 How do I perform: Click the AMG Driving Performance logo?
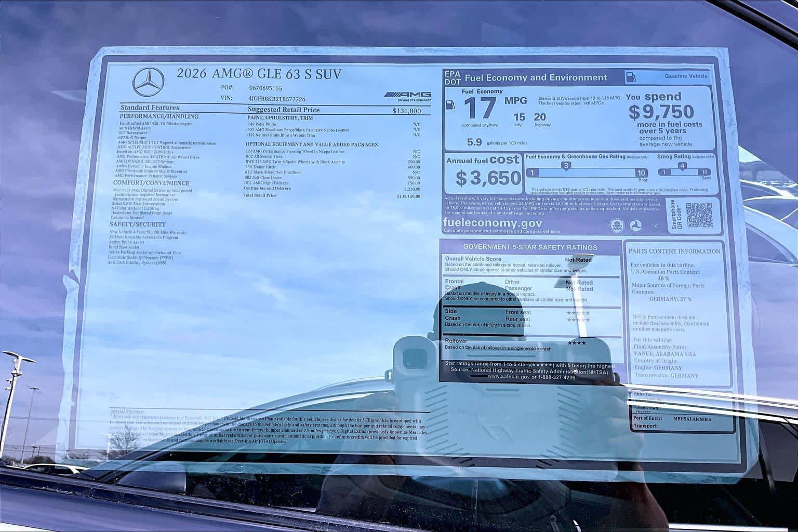pos(408,96)
